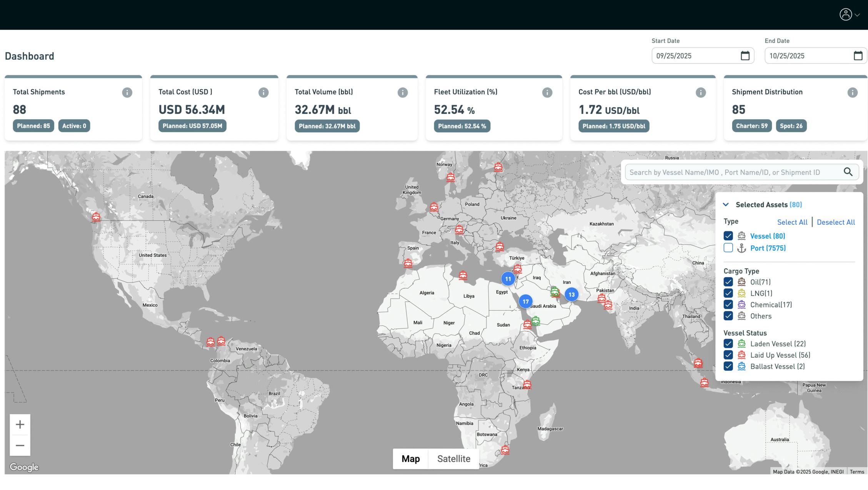
Task: Select the Map view tab
Action: coord(411,458)
